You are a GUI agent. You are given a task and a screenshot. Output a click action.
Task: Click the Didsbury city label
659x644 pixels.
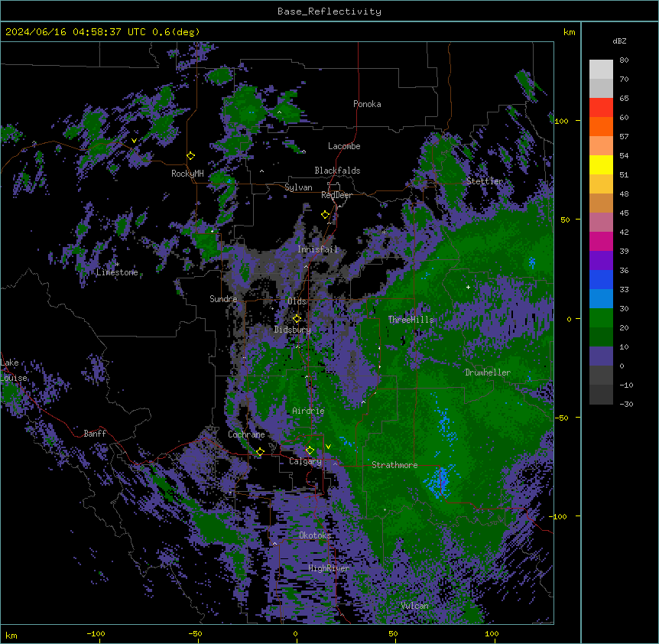293,330
